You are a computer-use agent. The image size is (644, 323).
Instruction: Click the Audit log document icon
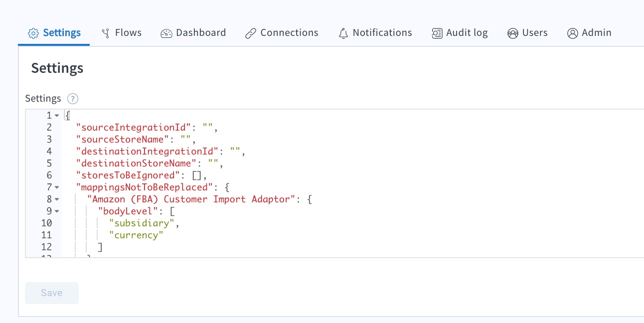(x=436, y=32)
